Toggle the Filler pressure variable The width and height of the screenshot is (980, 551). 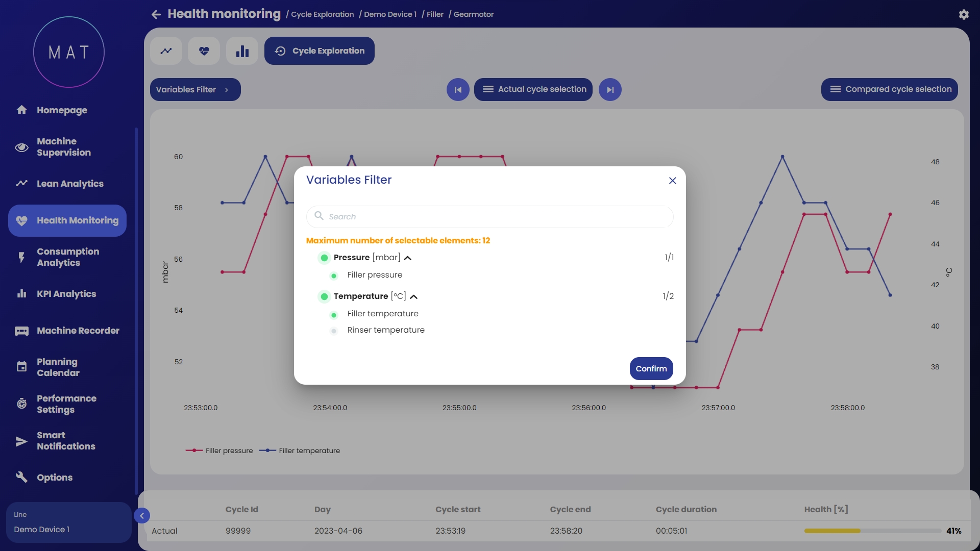pos(334,275)
